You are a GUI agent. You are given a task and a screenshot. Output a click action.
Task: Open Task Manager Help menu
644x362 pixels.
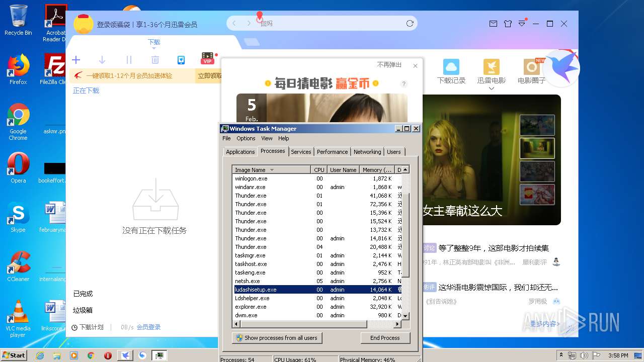coord(284,138)
